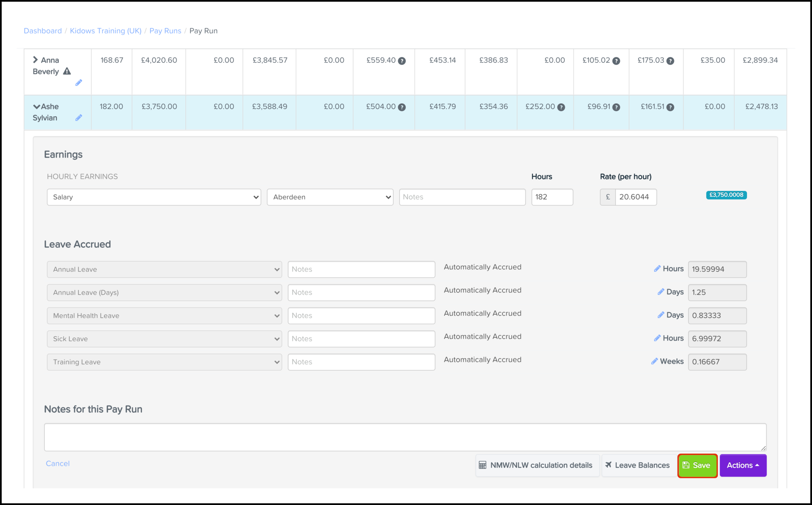Screen dimensions: 812x505
Task: Click help icon beside £252.00 amount
Action: coord(561,107)
